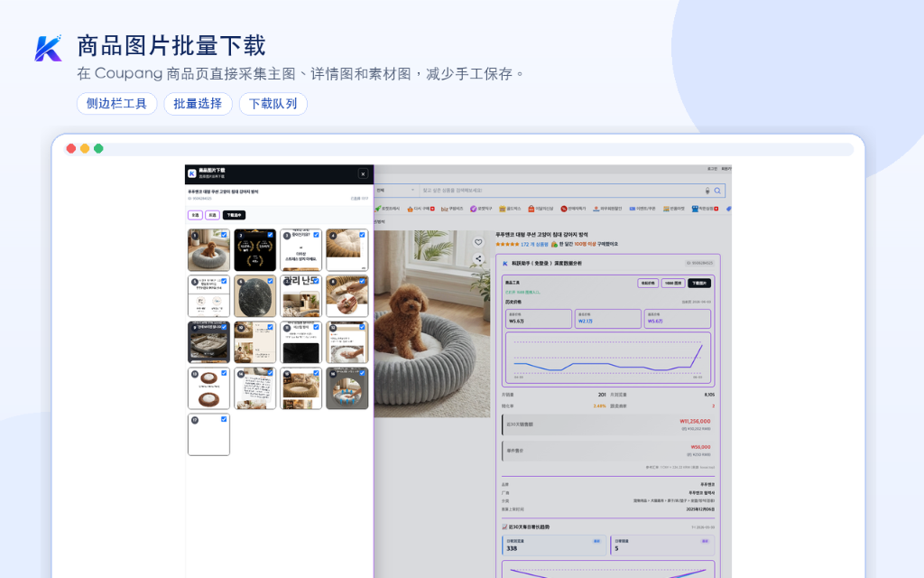The image size is (924, 578).
Task: Open the 전체 category dropdown in the search bar
Action: pyautogui.click(x=395, y=191)
